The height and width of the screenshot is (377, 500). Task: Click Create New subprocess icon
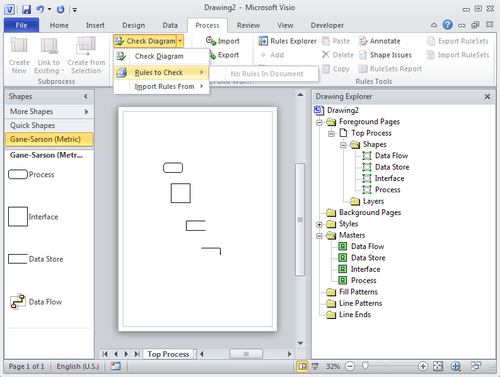[x=19, y=56]
